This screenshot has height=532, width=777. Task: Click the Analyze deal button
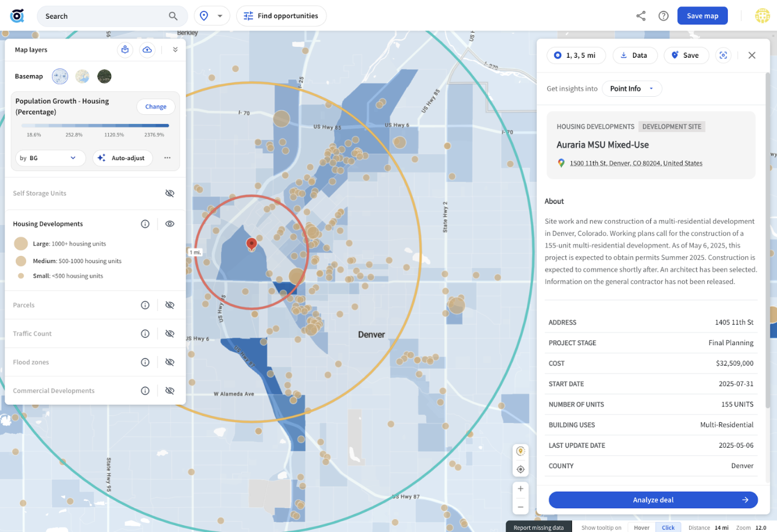[x=653, y=500]
